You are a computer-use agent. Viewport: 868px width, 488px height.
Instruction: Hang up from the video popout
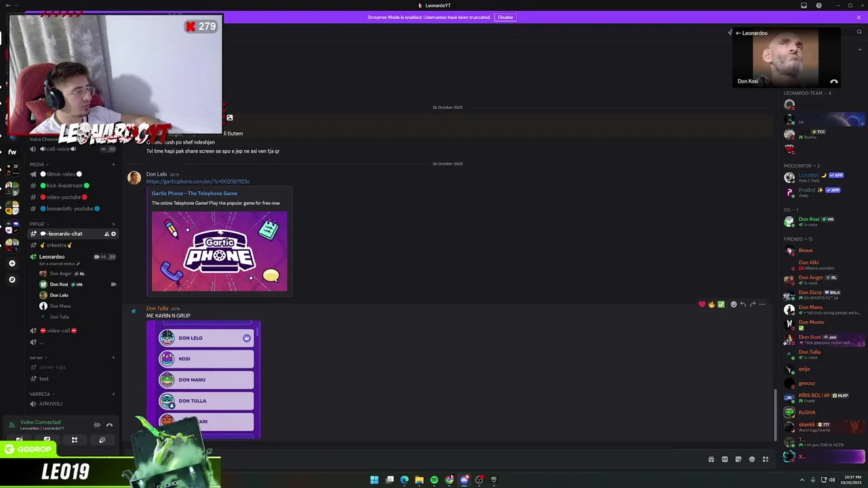(x=834, y=81)
